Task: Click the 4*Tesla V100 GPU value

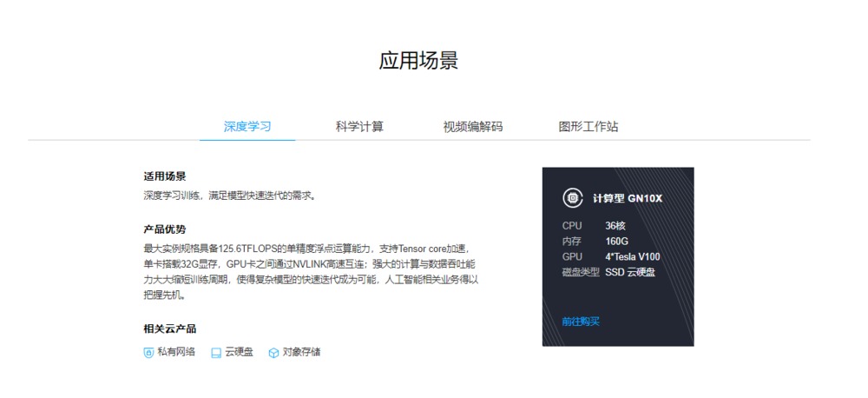Action: tap(632, 256)
